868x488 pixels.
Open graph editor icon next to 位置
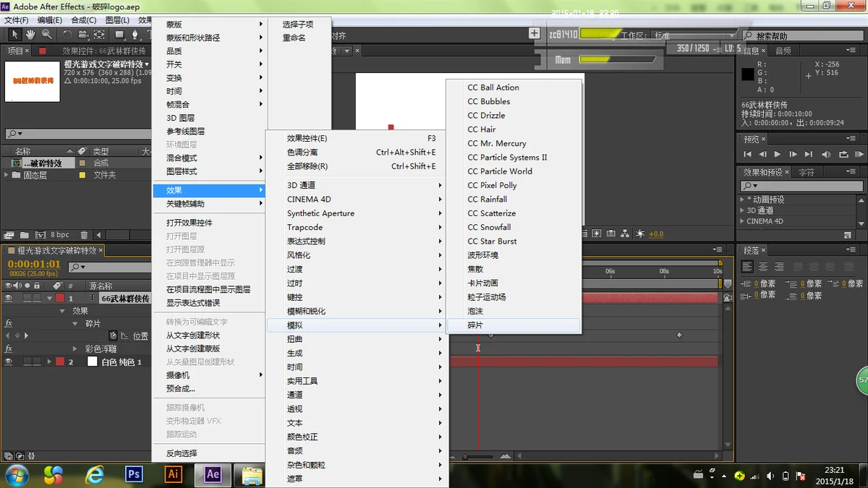[124, 336]
